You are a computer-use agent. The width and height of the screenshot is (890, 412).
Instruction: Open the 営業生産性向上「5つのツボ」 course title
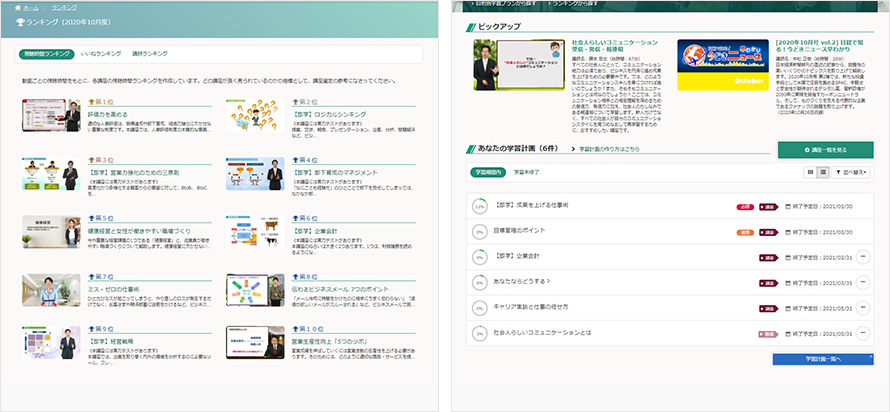(329, 342)
